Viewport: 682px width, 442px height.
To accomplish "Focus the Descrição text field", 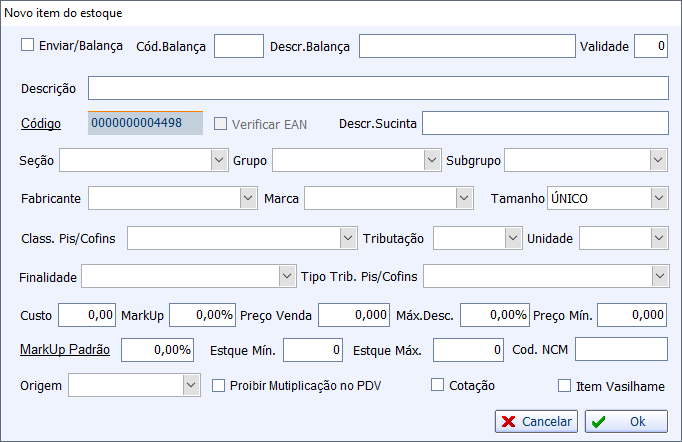I will [378, 88].
